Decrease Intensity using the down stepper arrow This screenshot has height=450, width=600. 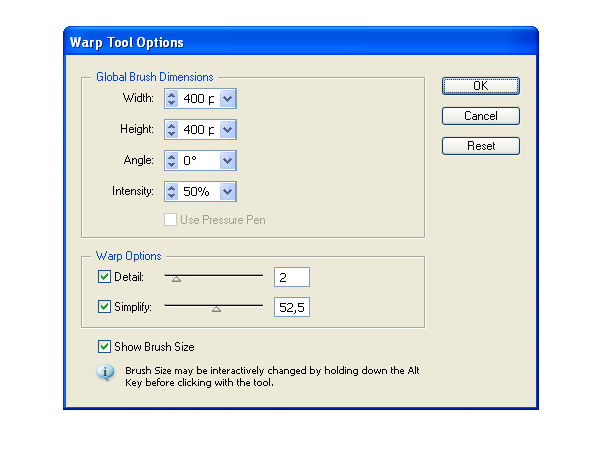[x=172, y=196]
